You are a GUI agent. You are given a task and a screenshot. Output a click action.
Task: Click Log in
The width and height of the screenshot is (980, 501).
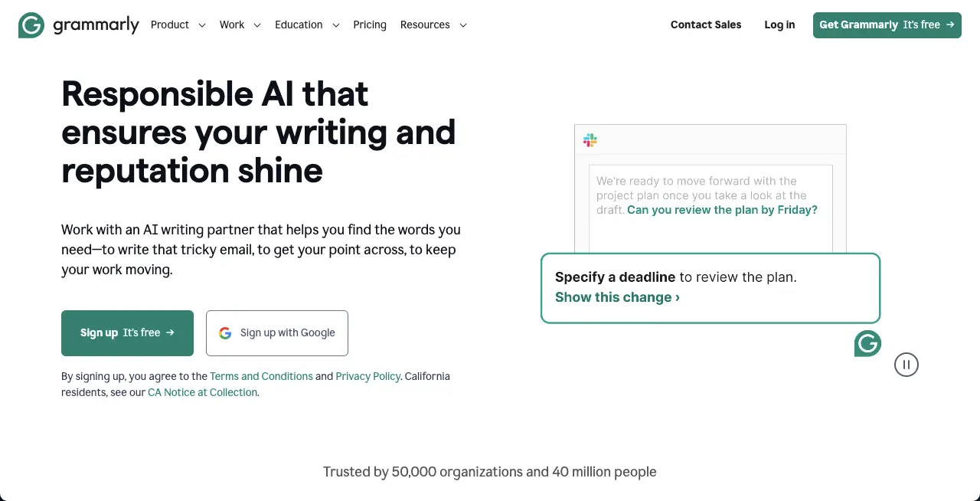pos(779,25)
